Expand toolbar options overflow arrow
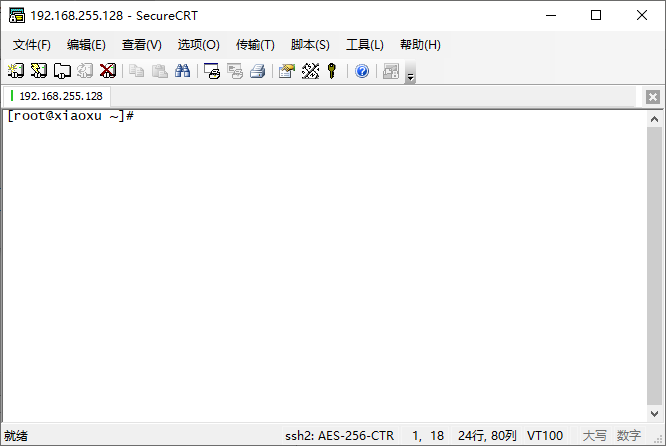The image size is (666, 446). pos(410,73)
